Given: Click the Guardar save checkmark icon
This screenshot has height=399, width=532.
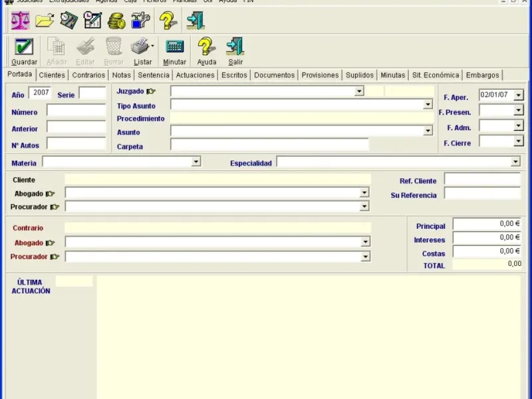Looking at the screenshot, I should [24, 47].
